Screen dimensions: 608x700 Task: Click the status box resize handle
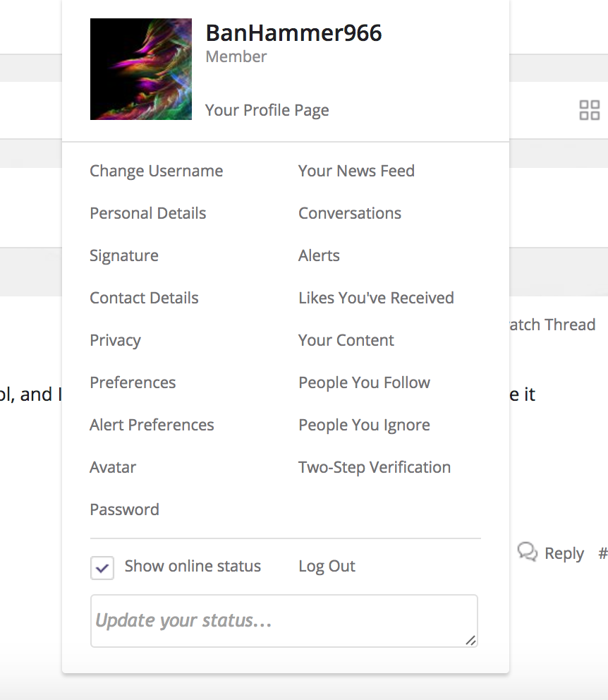coord(470,641)
